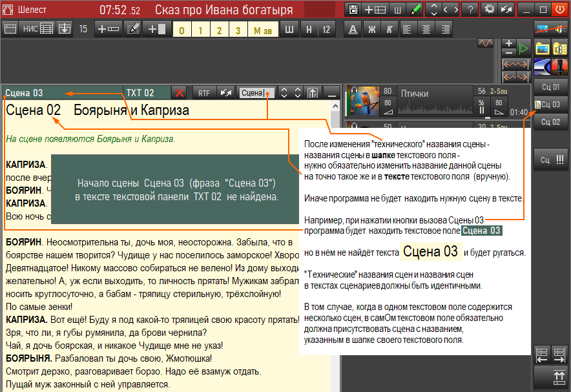Select yellow tab 2
Image resolution: width=571 pixels, height=392 pixels.
pyautogui.click(x=219, y=30)
